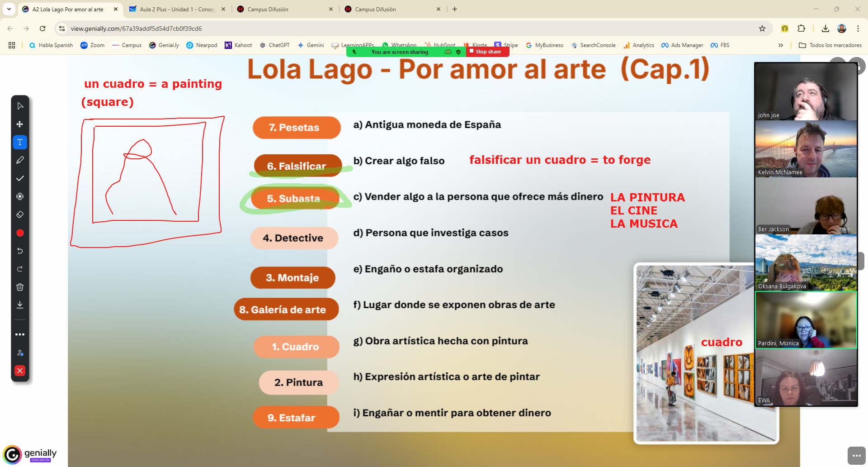Open the Todos los marcadores folder

[x=830, y=45]
